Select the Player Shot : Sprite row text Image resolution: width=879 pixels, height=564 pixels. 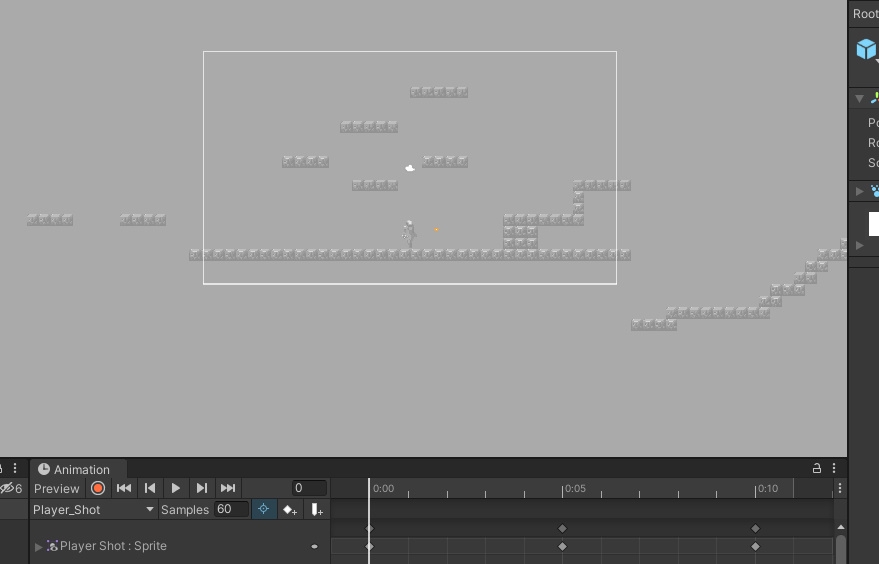click(113, 545)
